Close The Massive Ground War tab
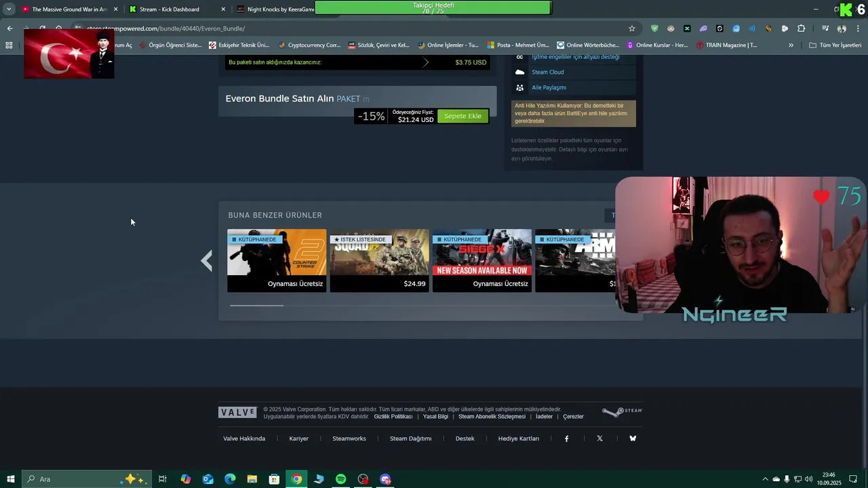 (x=116, y=9)
